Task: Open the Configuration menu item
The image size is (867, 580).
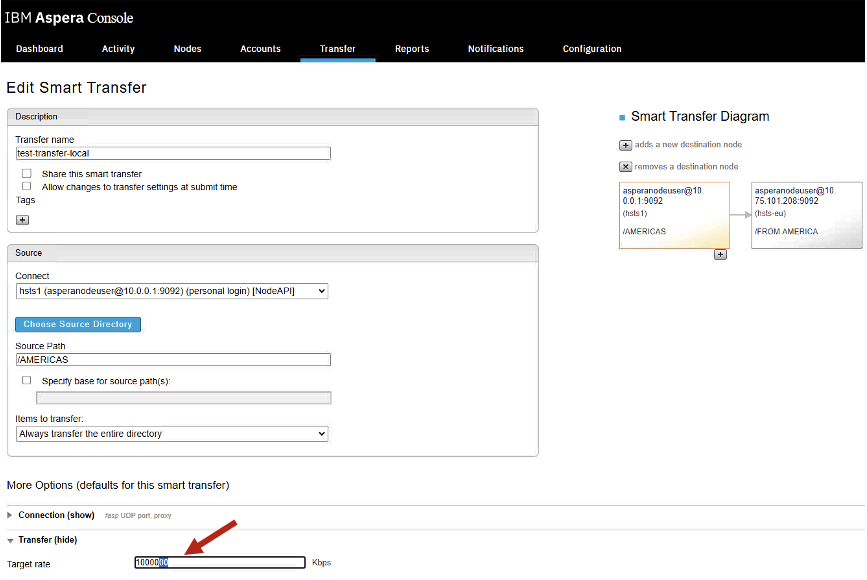Action: pyautogui.click(x=592, y=49)
